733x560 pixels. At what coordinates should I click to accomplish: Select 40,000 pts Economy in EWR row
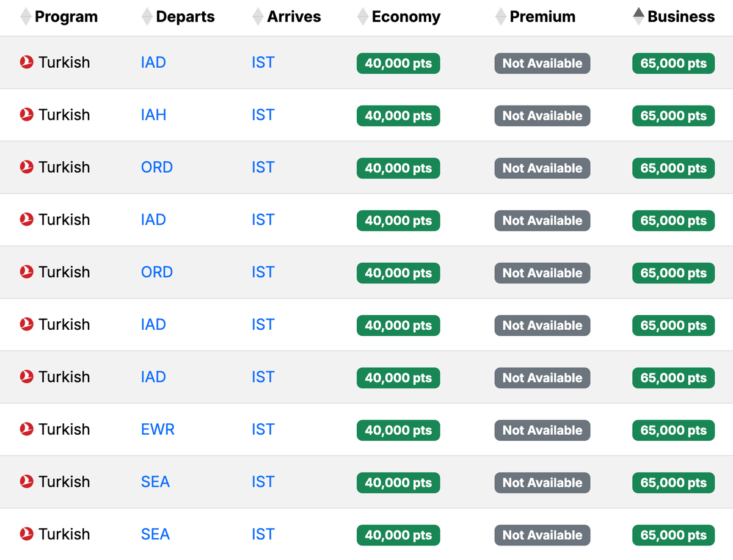(398, 430)
